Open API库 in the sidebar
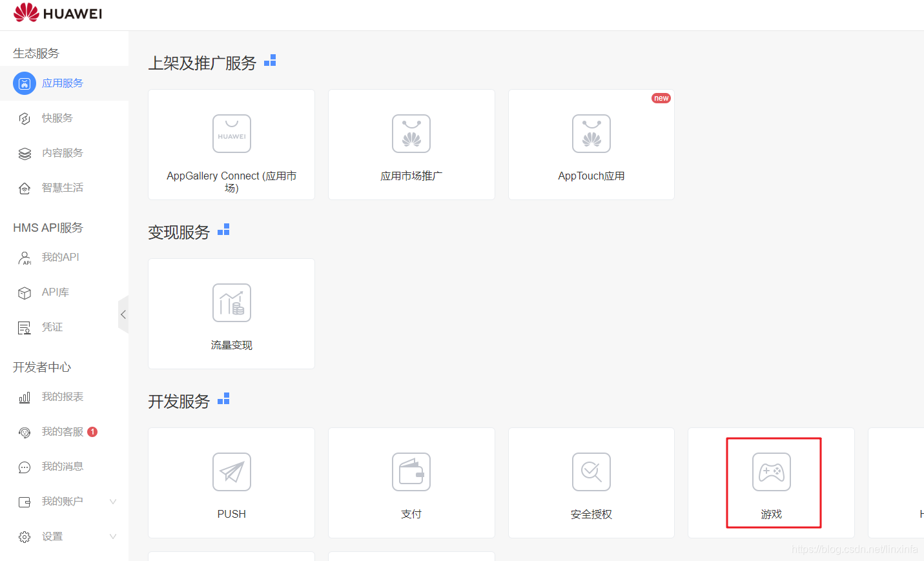Viewport: 924px width, 561px height. tap(64, 292)
